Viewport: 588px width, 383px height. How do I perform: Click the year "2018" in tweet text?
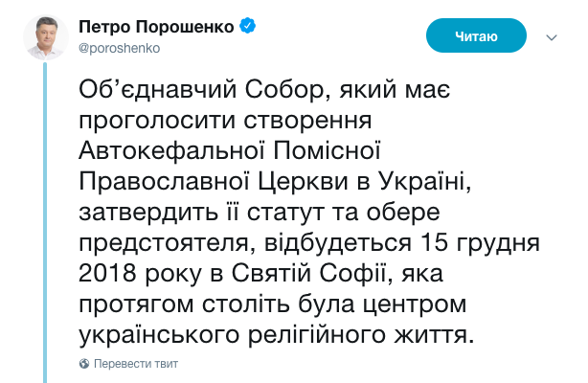pyautogui.click(x=109, y=272)
